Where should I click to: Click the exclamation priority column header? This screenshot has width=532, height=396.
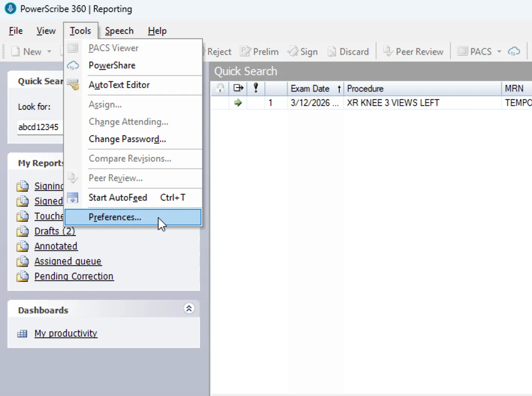point(256,88)
